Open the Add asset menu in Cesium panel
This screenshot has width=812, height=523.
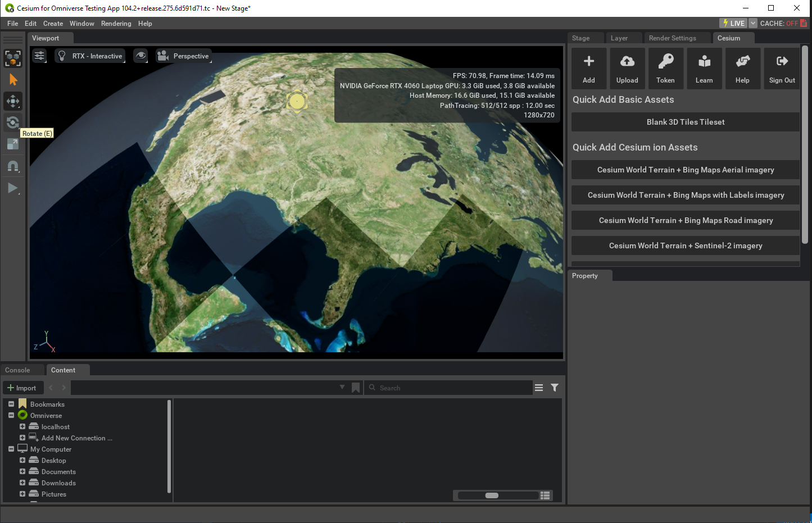click(588, 67)
